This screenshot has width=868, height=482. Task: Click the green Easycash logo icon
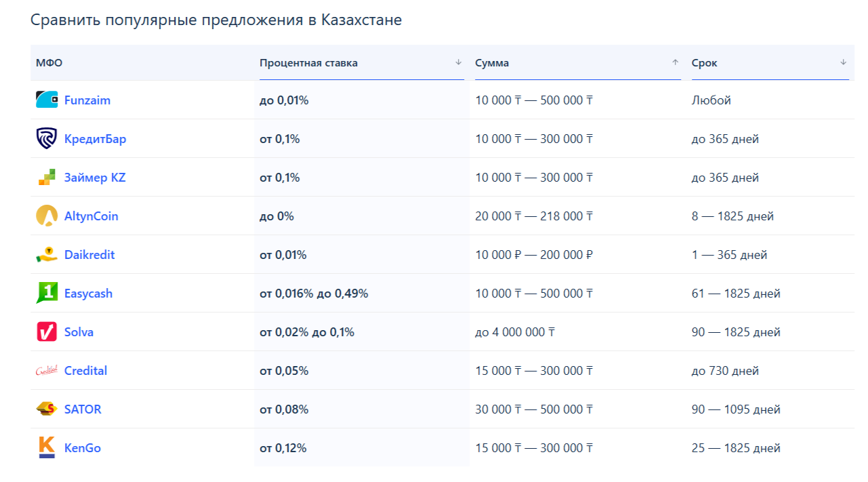point(47,293)
